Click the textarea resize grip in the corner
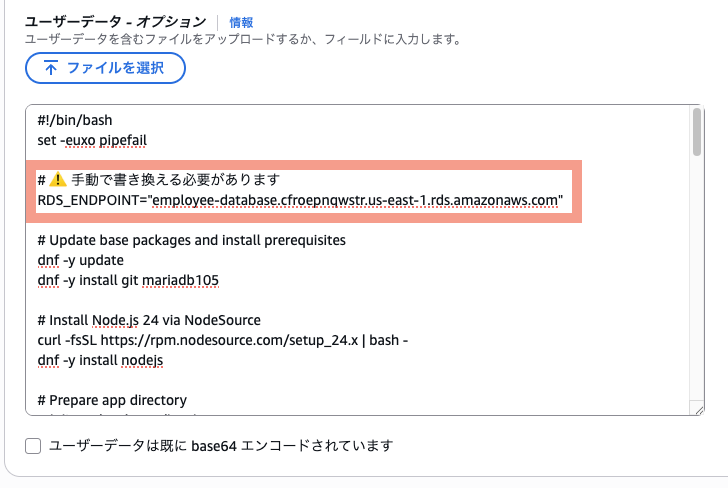This screenshot has height=488, width=728. point(699,410)
